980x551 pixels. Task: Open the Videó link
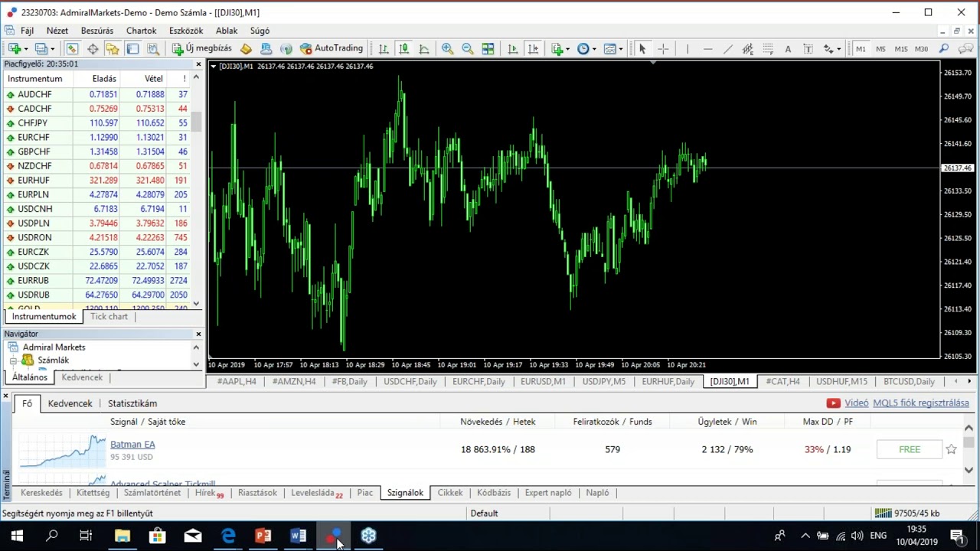(x=856, y=403)
